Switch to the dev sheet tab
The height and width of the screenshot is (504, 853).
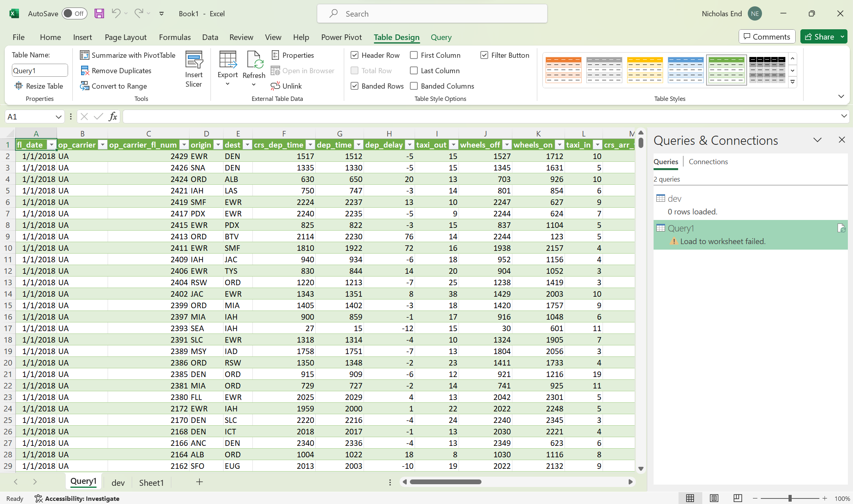[x=118, y=482]
